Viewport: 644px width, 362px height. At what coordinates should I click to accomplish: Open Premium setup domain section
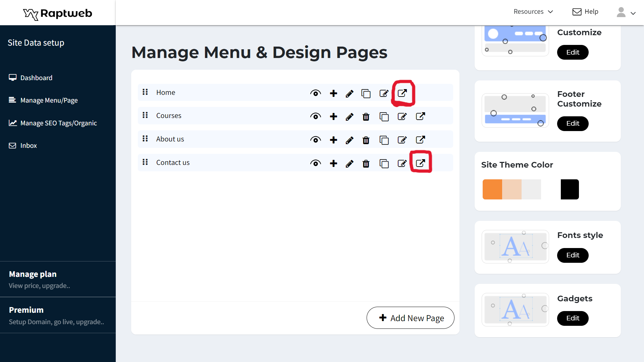[58, 315]
